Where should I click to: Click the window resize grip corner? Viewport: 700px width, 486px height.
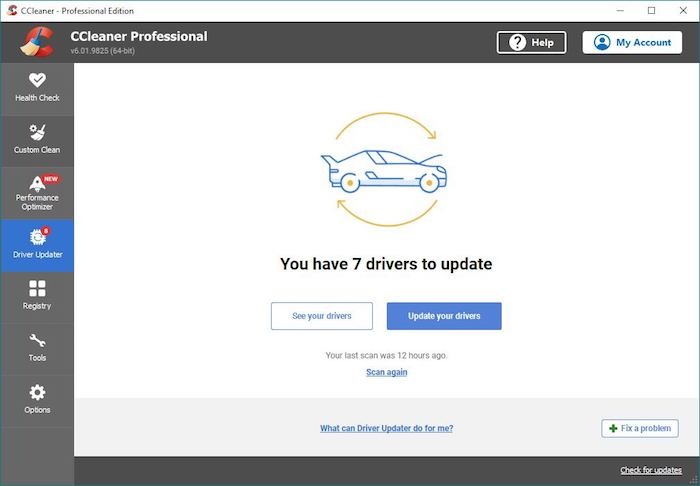[x=693, y=480]
